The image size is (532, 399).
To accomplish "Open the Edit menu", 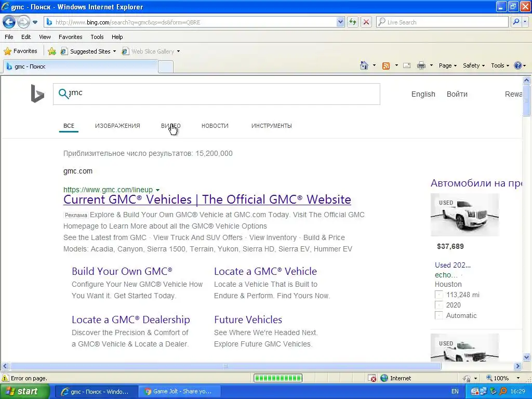I will point(26,37).
